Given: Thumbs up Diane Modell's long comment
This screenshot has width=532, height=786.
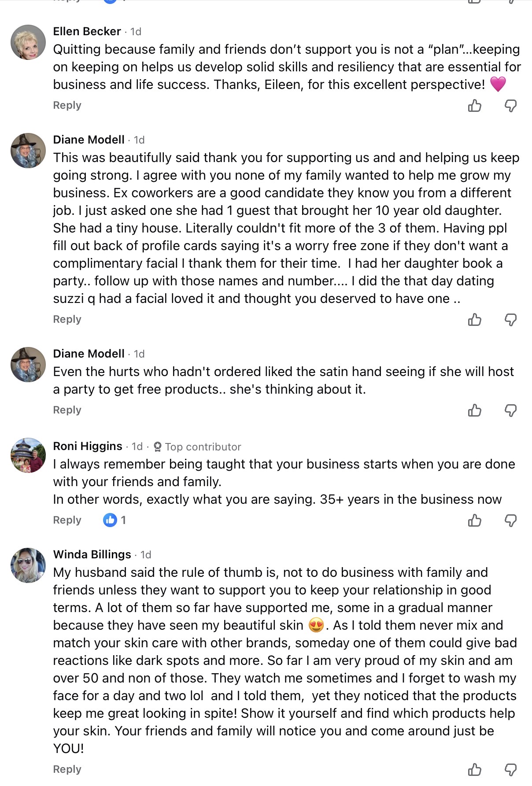Looking at the screenshot, I should tap(474, 320).
